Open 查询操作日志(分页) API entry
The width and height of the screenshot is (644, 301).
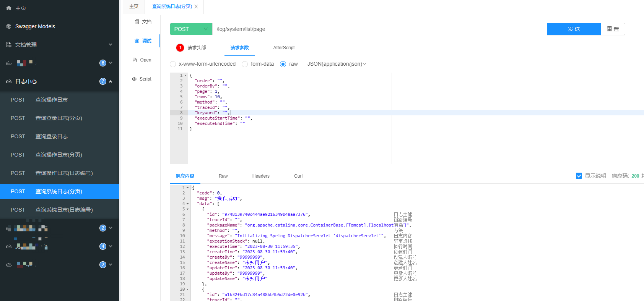pyautogui.click(x=60, y=155)
